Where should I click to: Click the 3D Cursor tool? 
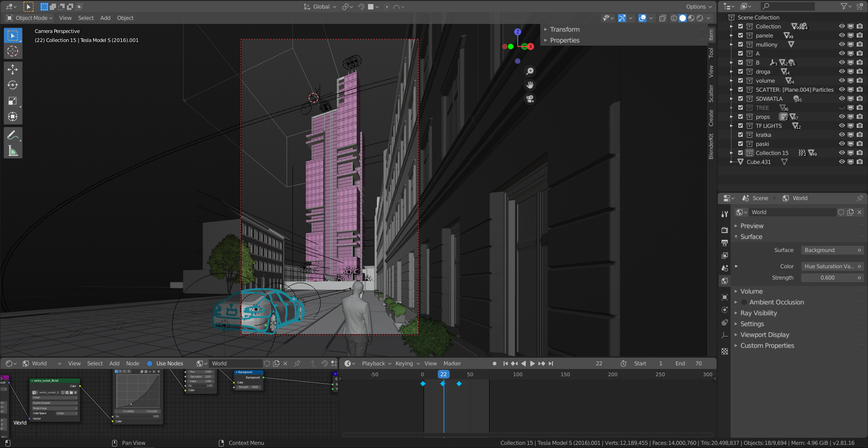pos(13,51)
